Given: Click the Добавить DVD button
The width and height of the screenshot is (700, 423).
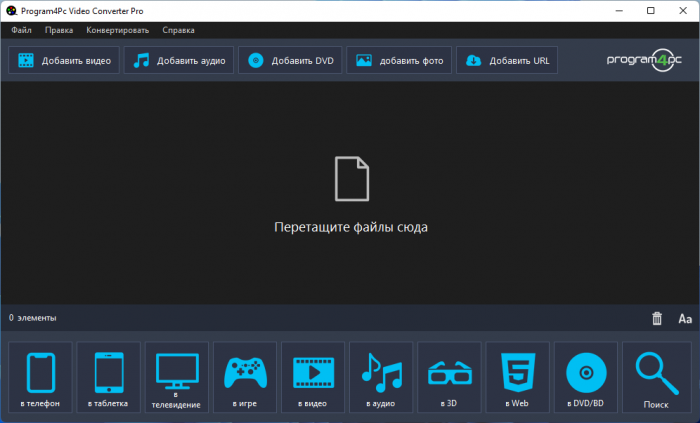Looking at the screenshot, I should click(290, 60).
